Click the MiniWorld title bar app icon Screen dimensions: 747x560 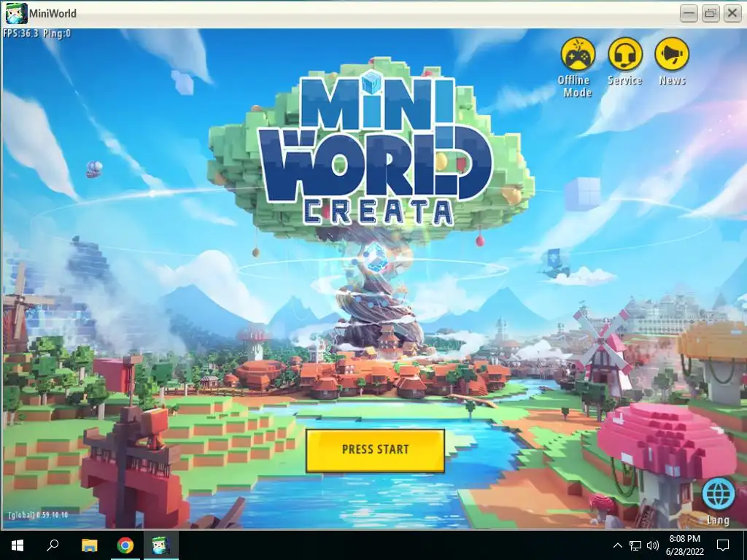(16, 13)
